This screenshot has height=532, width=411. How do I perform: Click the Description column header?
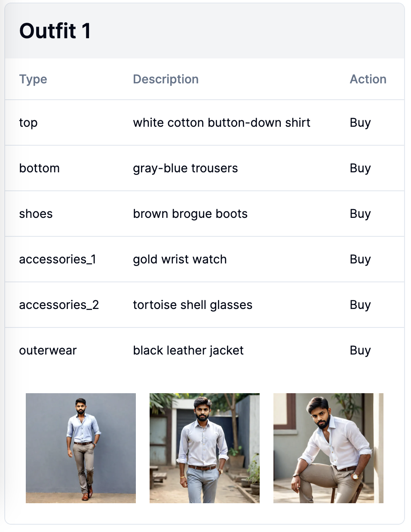166,79
